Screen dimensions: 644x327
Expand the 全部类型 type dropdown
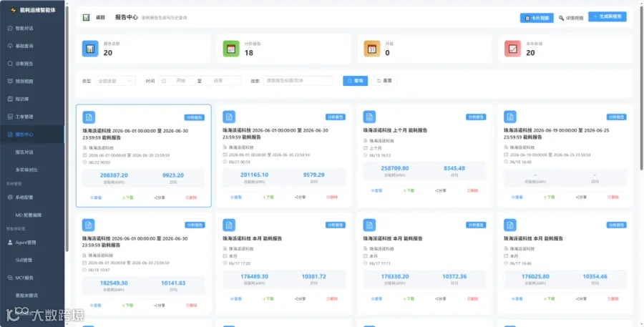(115, 81)
